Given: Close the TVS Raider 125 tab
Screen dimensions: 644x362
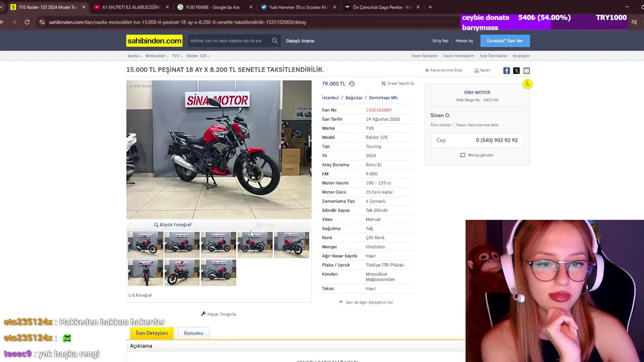Looking at the screenshot, I should [x=84, y=7].
